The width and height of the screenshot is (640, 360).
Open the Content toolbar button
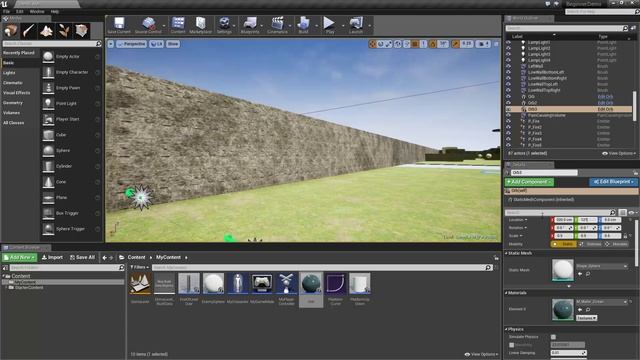pos(178,25)
